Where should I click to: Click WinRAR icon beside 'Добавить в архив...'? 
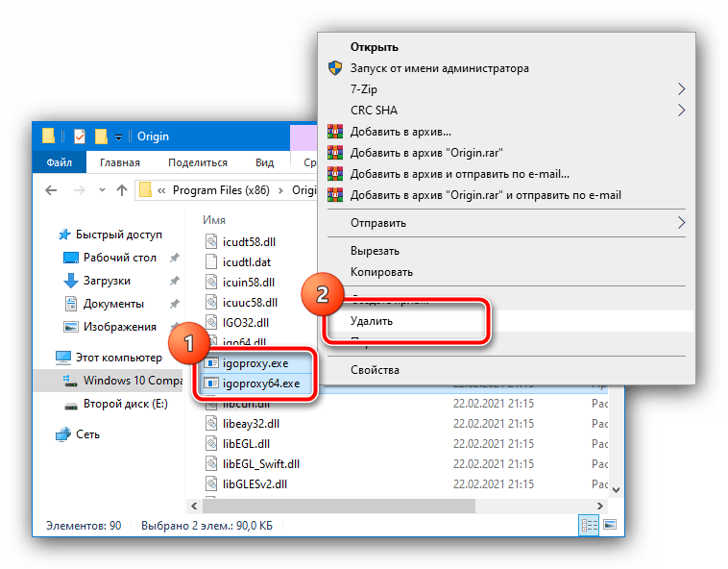[x=335, y=132]
